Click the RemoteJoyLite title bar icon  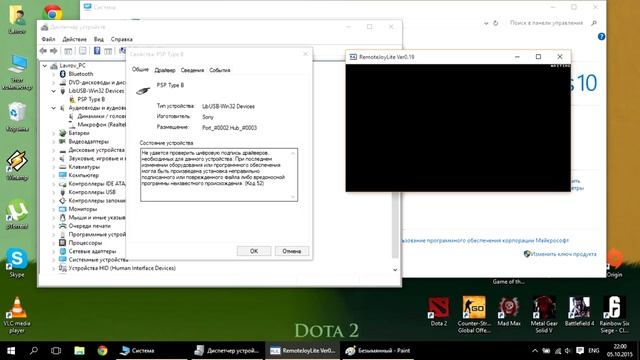tap(353, 57)
